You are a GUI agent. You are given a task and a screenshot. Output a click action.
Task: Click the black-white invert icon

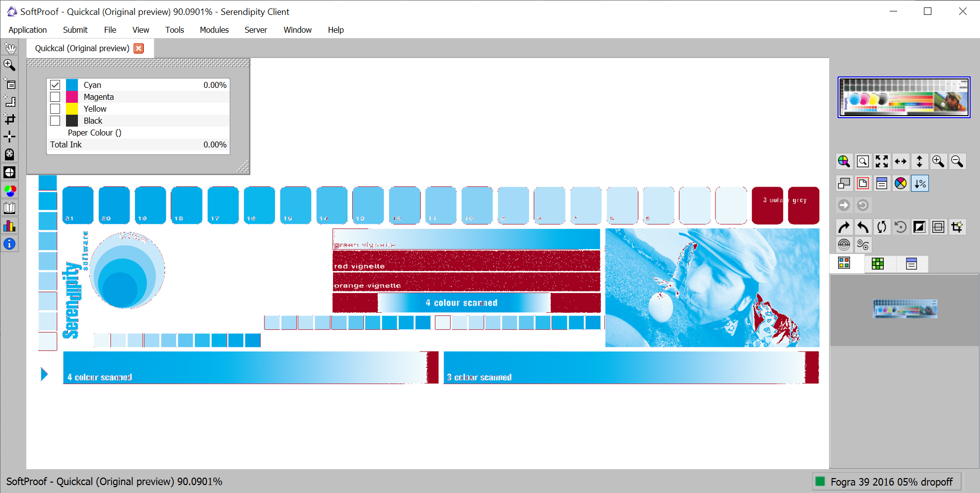click(x=919, y=227)
